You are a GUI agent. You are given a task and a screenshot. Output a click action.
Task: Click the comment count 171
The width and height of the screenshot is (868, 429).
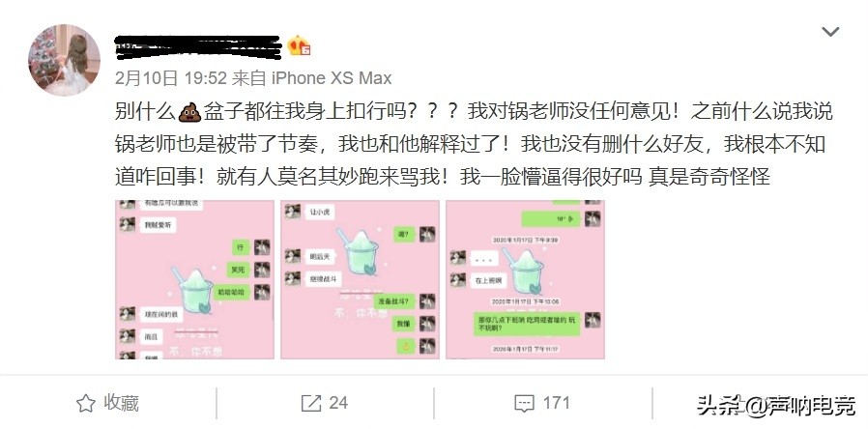point(556,403)
